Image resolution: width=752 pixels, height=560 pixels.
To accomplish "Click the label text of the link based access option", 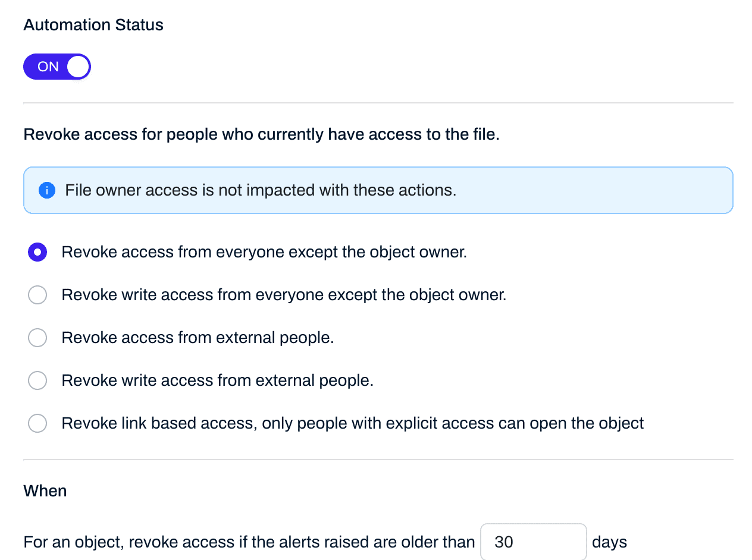I will tap(352, 423).
